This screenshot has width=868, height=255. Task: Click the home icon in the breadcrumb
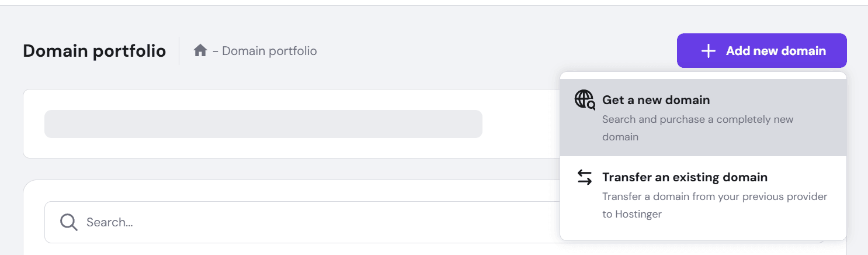coord(200,51)
